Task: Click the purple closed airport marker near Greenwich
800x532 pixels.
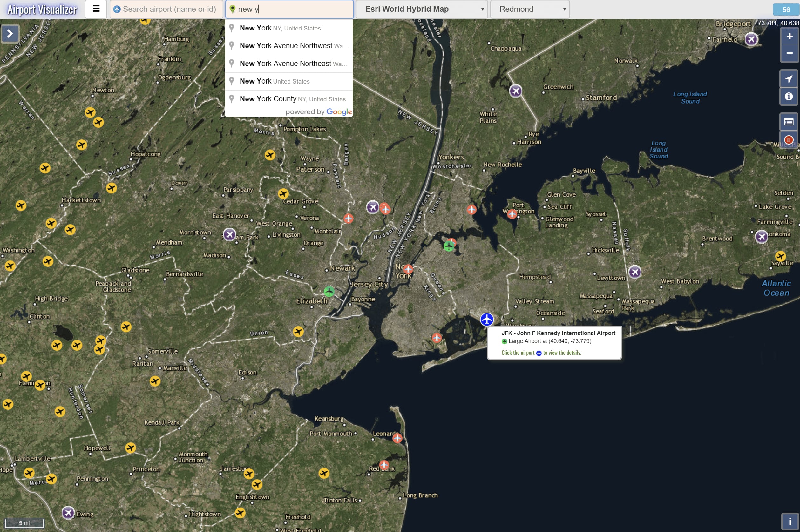Action: pos(516,91)
